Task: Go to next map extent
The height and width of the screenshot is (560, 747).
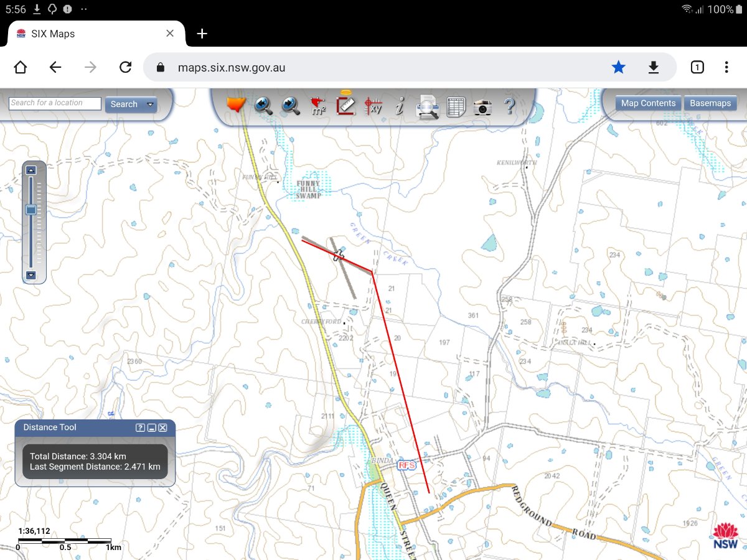Action: pyautogui.click(x=291, y=105)
